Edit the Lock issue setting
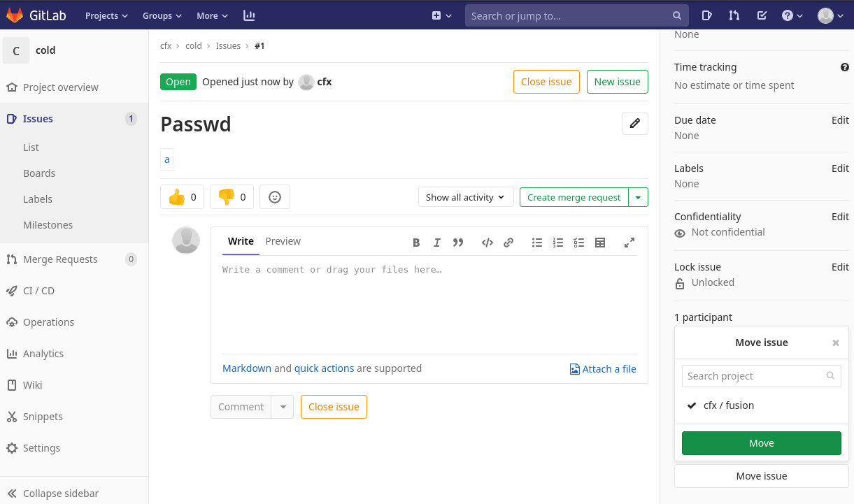854x504 pixels. (840, 267)
